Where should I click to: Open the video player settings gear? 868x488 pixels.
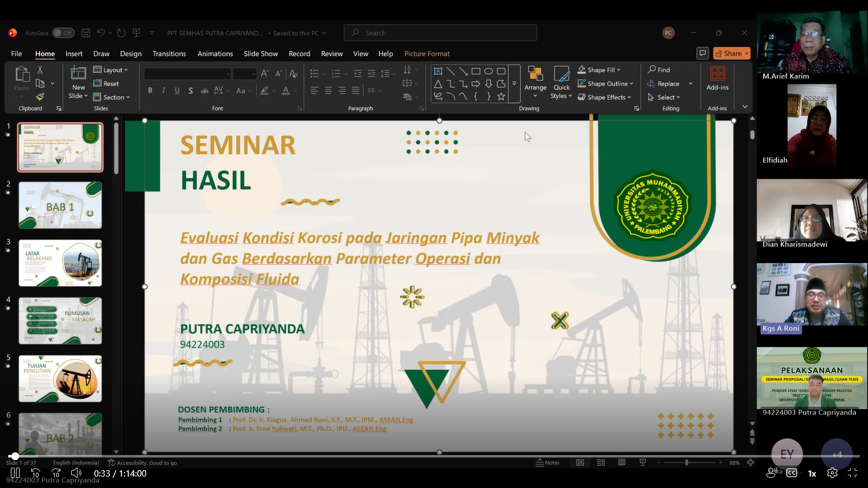(x=832, y=473)
